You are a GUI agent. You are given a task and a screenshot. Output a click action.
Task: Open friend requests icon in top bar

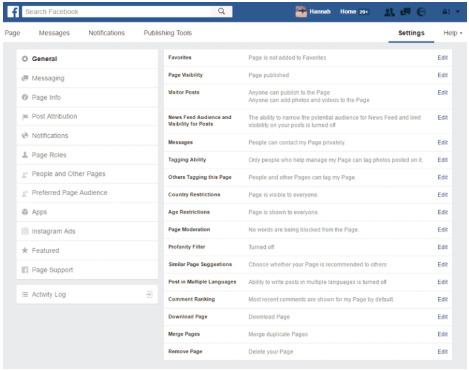pos(389,12)
